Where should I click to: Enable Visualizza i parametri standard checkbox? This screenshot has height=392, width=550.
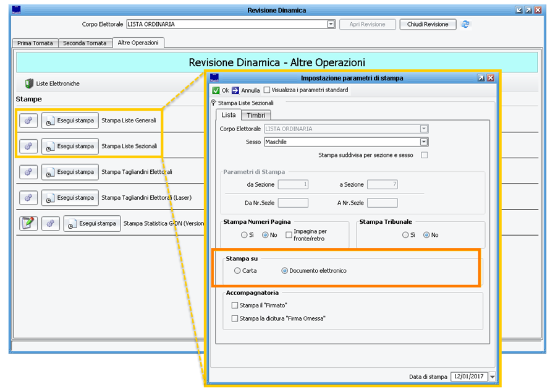pyautogui.click(x=267, y=90)
